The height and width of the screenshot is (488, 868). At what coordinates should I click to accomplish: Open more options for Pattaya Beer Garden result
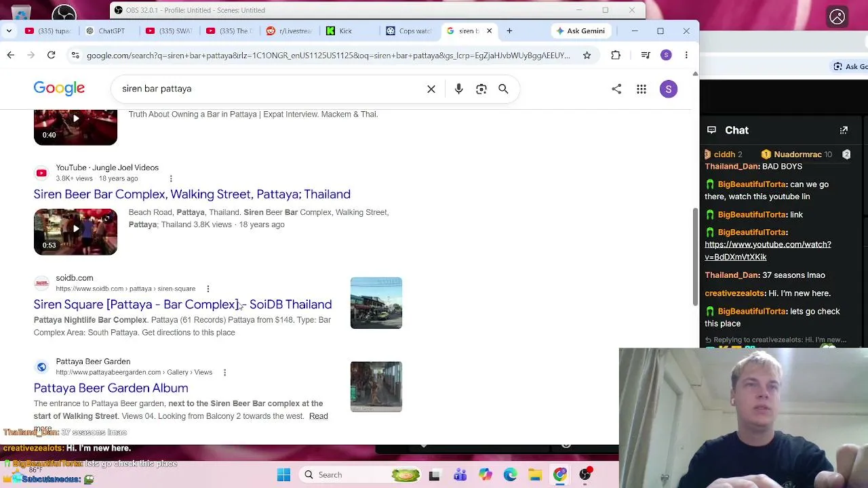coord(224,372)
